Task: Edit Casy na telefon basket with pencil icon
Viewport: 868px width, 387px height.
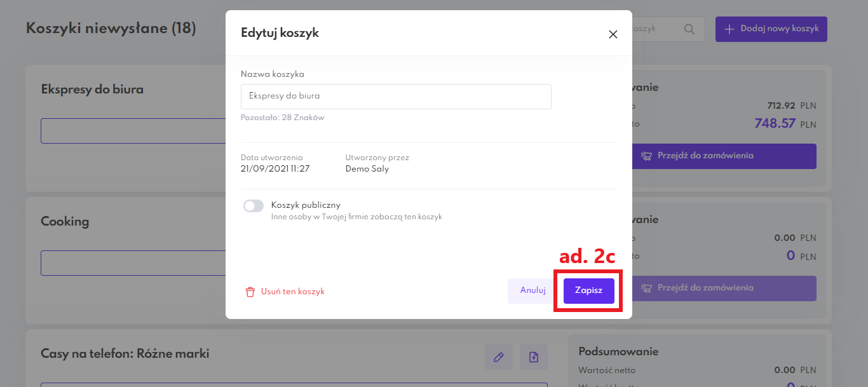Action: 499,357
